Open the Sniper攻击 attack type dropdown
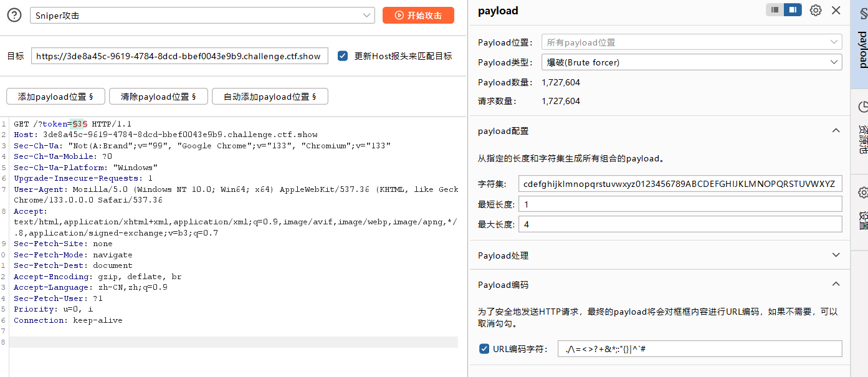Screen dimensions: 868x377 [203, 16]
